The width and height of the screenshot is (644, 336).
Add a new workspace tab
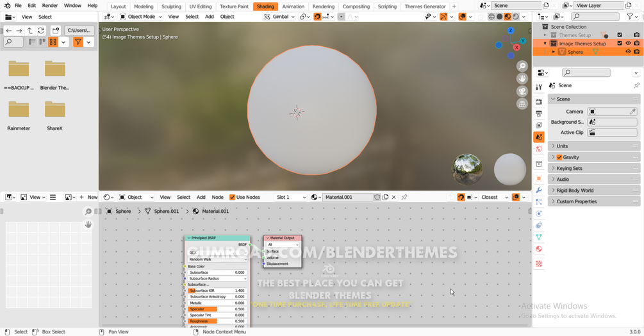click(x=454, y=6)
